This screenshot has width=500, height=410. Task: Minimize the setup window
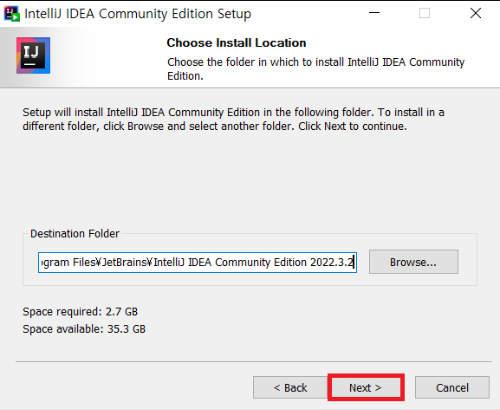[374, 13]
